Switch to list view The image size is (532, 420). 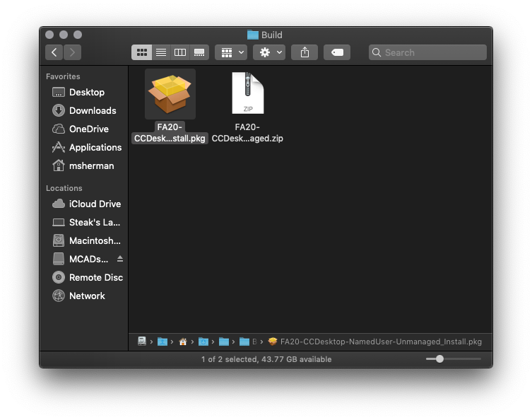tap(161, 52)
